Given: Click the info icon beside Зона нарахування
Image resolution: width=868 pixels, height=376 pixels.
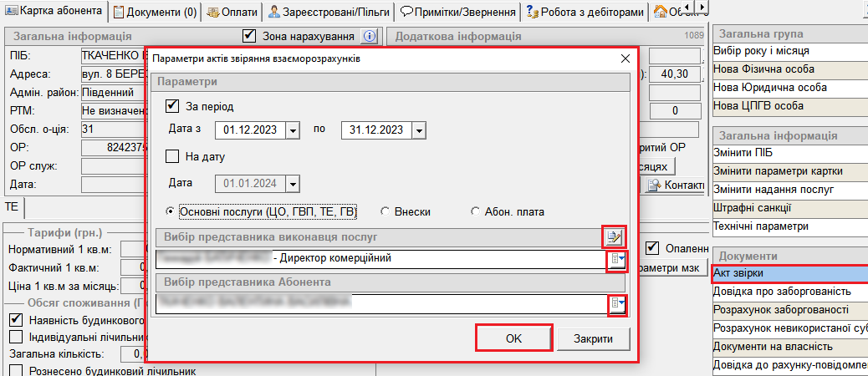Looking at the screenshot, I should coord(370,36).
